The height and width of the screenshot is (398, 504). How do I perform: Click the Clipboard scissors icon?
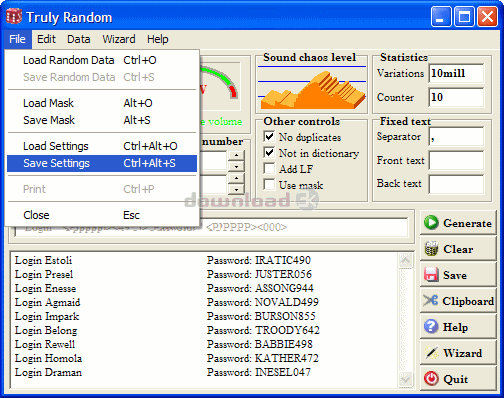tap(431, 301)
